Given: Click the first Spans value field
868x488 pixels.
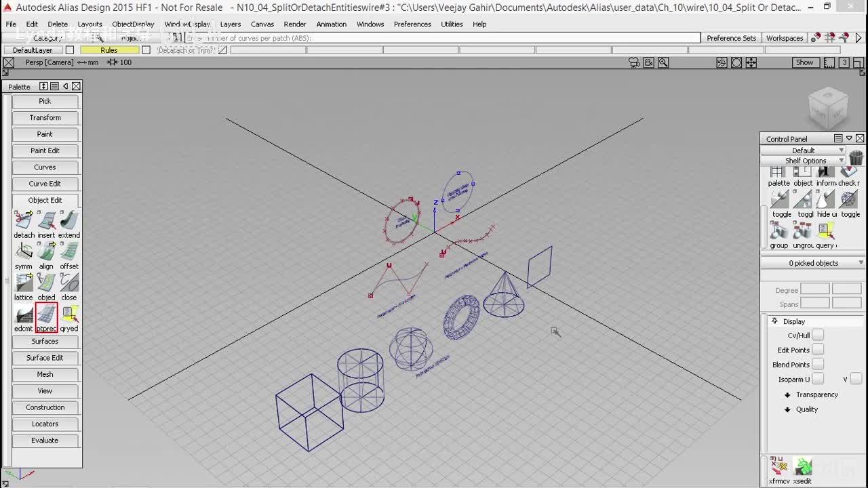Looking at the screenshot, I should (814, 303).
